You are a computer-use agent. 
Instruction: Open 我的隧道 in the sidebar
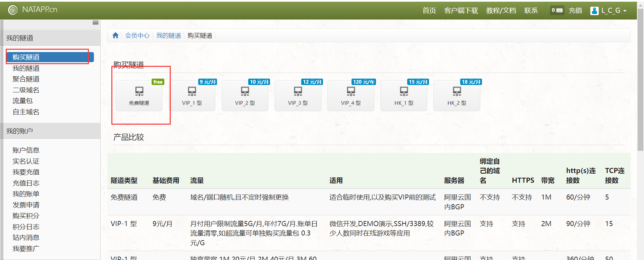26,68
